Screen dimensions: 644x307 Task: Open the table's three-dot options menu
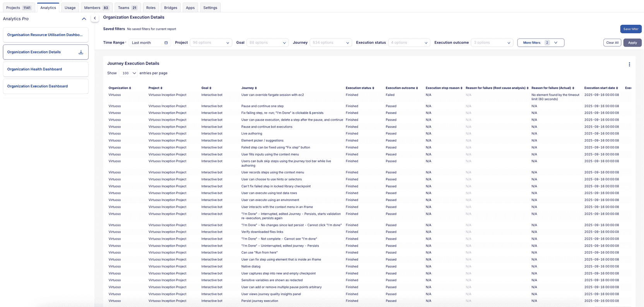click(x=629, y=65)
